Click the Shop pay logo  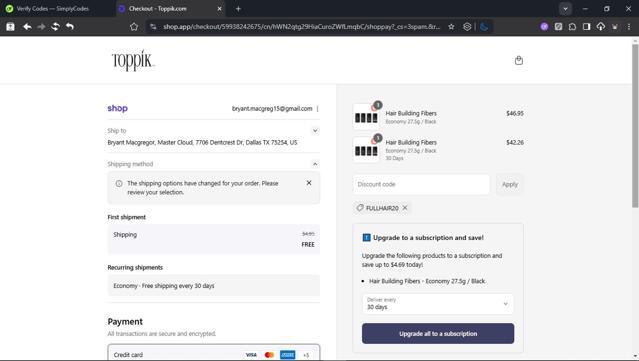pos(117,108)
